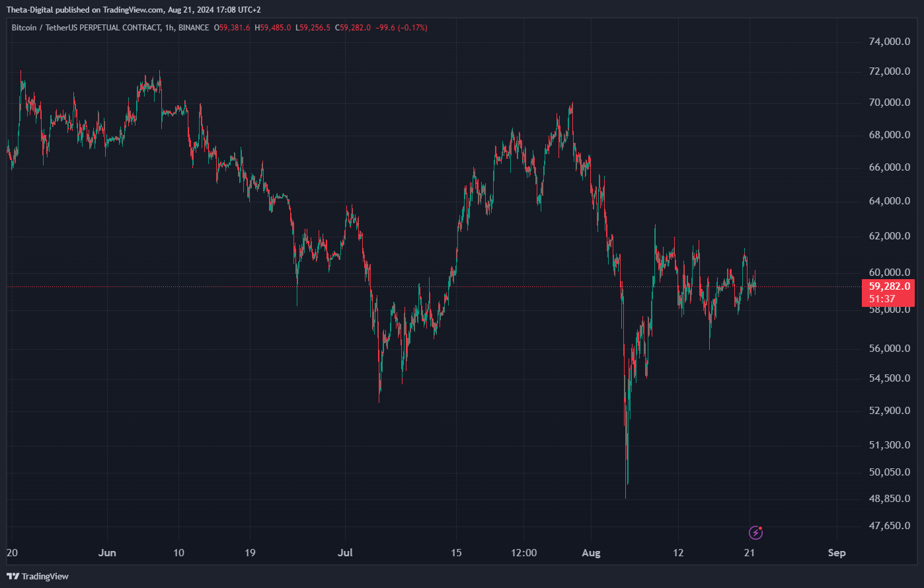
Task: Click the Sep date on time axis
Action: 837,553
